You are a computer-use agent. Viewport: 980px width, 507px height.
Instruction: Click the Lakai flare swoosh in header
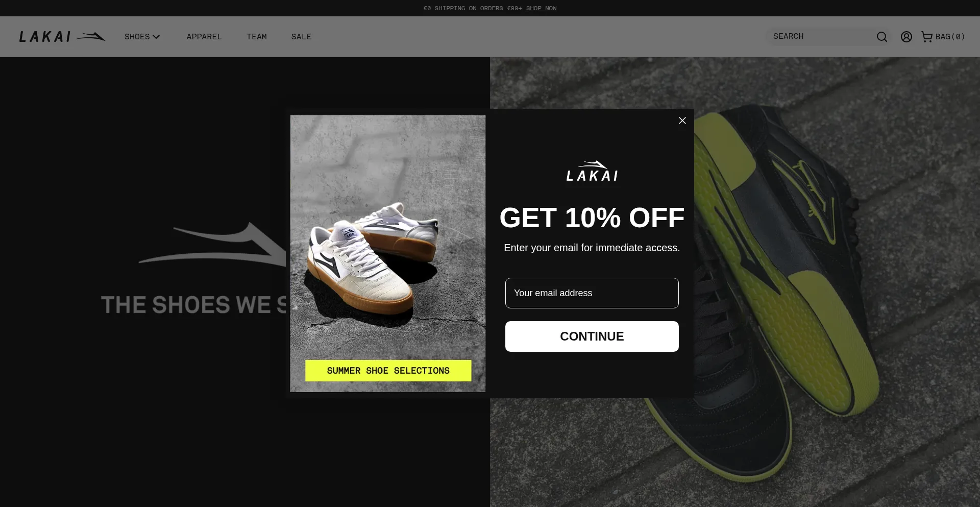coord(91,36)
